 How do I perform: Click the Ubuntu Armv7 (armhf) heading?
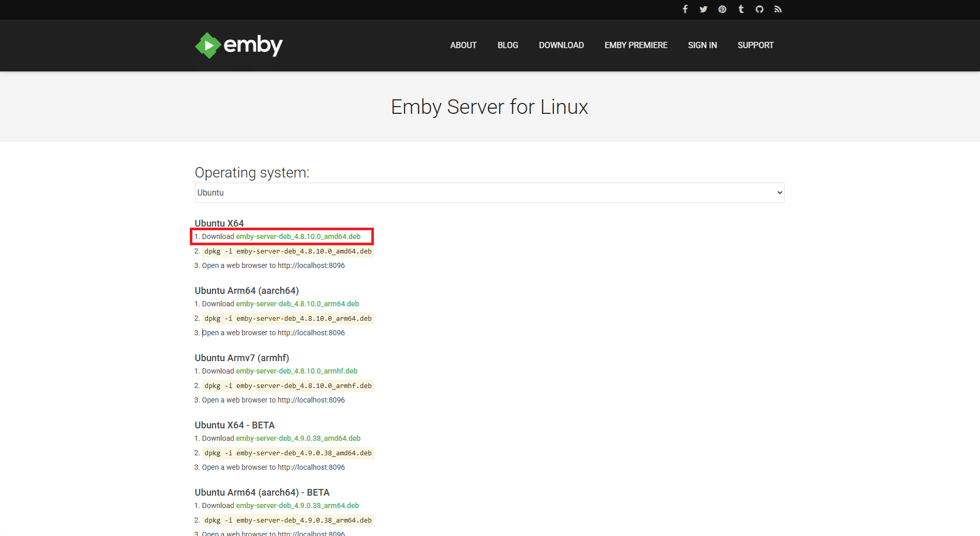(242, 358)
